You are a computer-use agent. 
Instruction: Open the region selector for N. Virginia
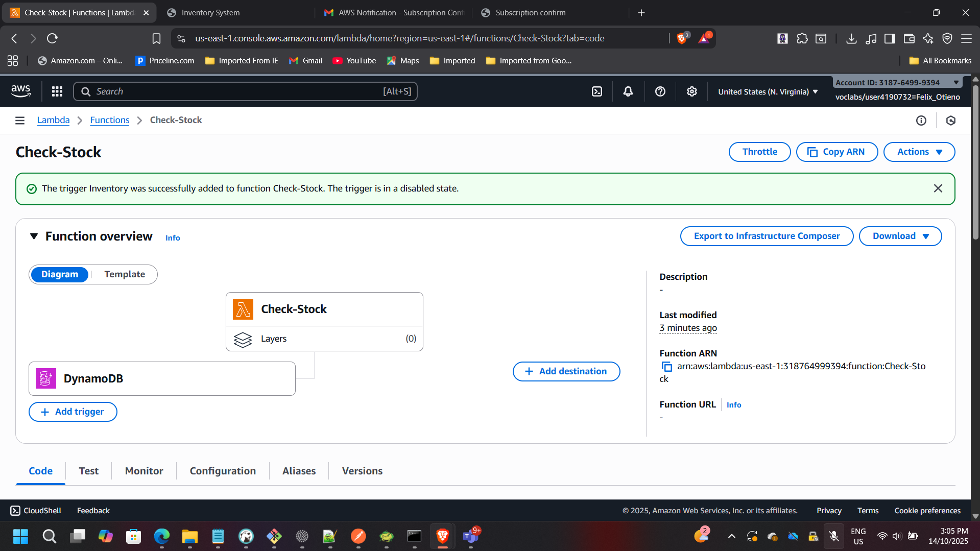point(767,91)
